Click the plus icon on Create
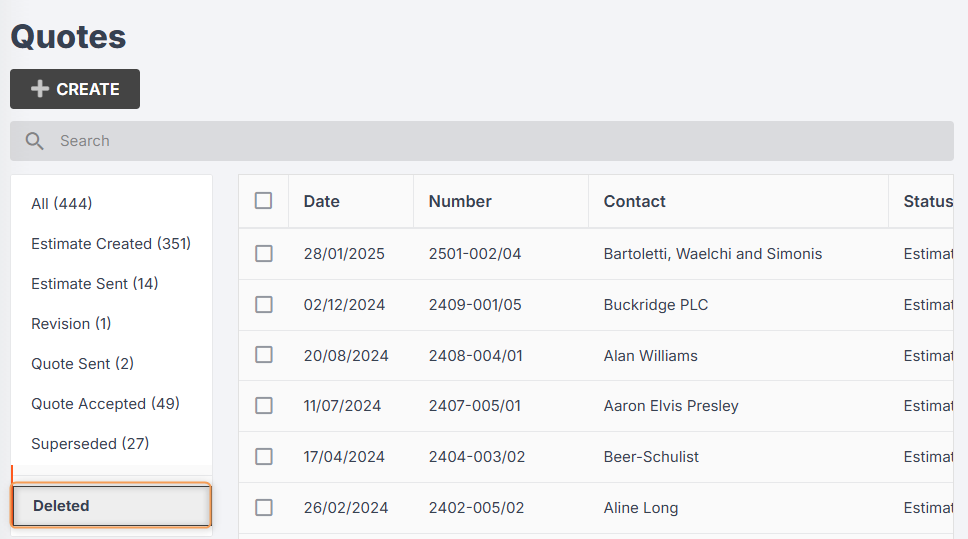 click(40, 89)
